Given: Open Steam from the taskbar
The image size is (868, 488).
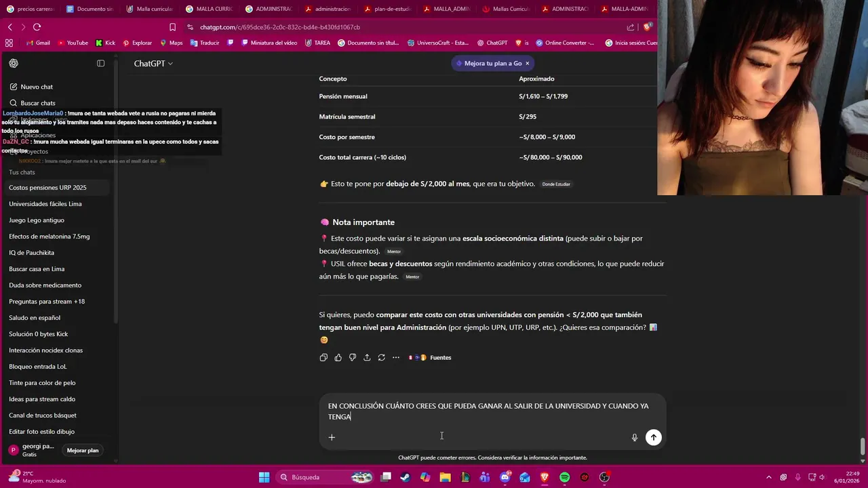Looking at the screenshot, I should click(x=405, y=477).
